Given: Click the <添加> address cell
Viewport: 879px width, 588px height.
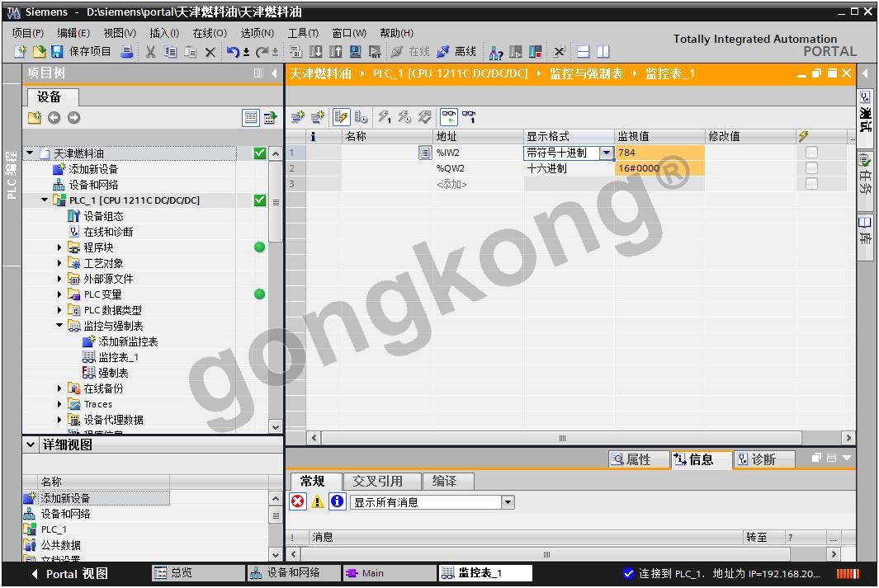Looking at the screenshot, I should tap(478, 184).
